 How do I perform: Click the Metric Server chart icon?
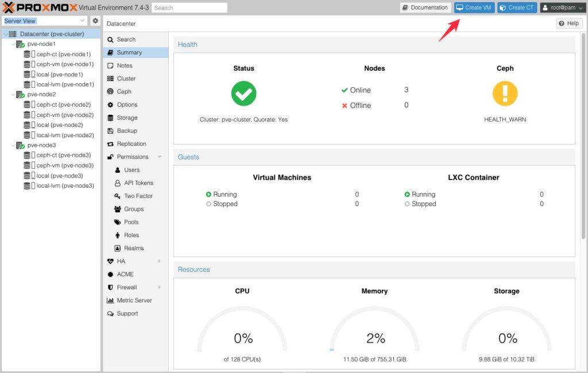[110, 301]
